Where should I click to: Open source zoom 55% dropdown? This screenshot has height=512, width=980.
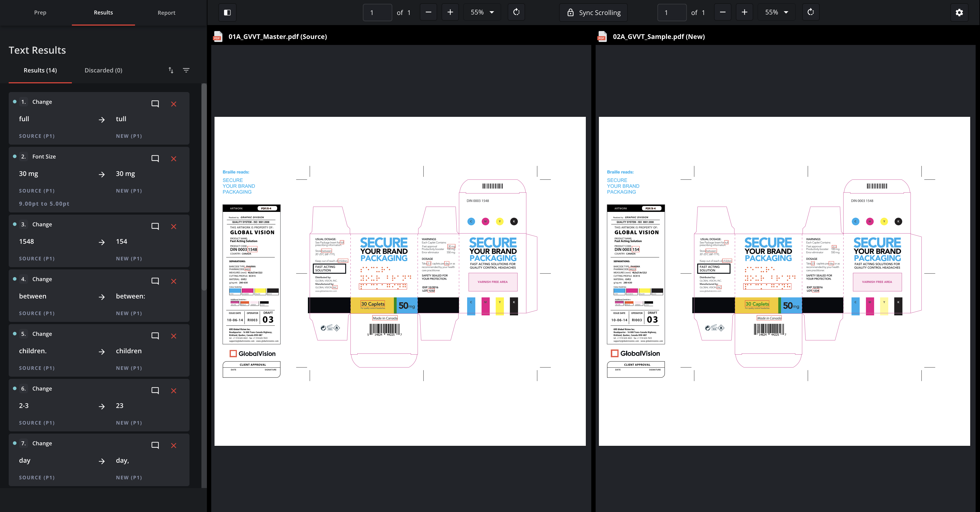(x=482, y=12)
